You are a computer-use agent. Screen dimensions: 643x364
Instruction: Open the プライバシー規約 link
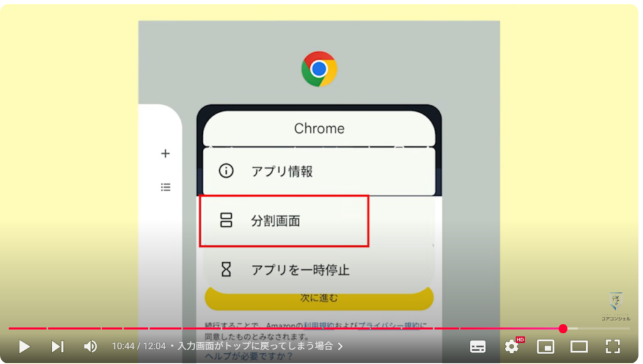(388, 326)
